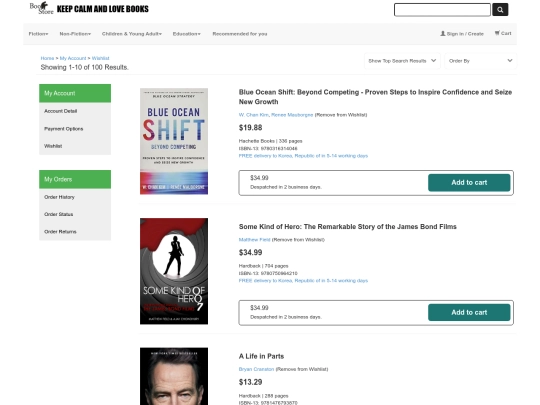Add Some Kind of Hero to cart
This screenshot has width=540, height=405.
(469, 312)
